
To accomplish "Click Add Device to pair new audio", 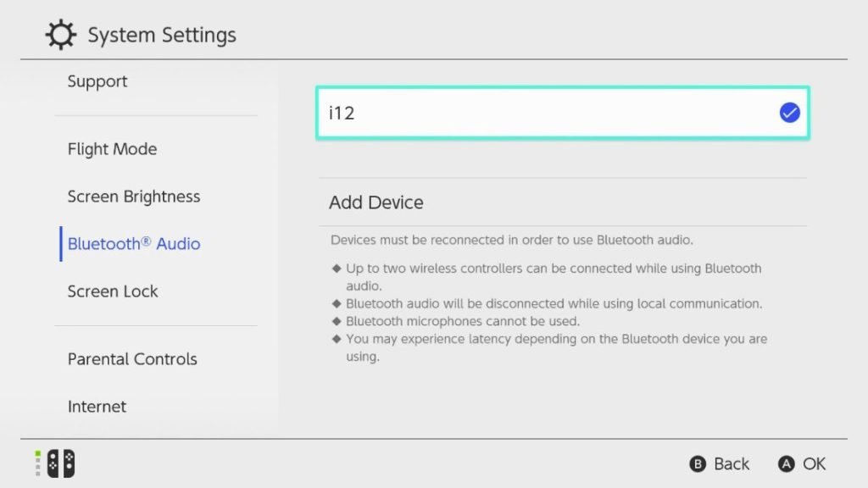I will (x=376, y=202).
